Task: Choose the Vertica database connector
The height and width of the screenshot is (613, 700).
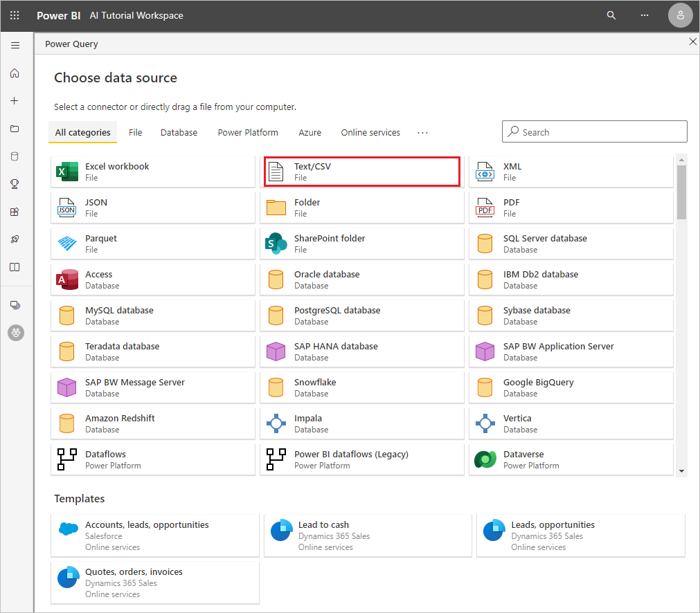Action: pos(571,424)
